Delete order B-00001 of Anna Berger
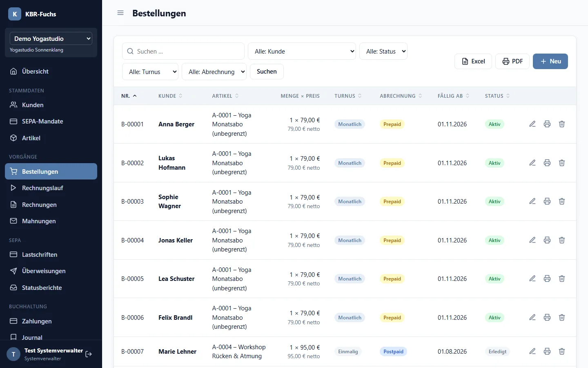The width and height of the screenshot is (588, 368). pos(562,124)
